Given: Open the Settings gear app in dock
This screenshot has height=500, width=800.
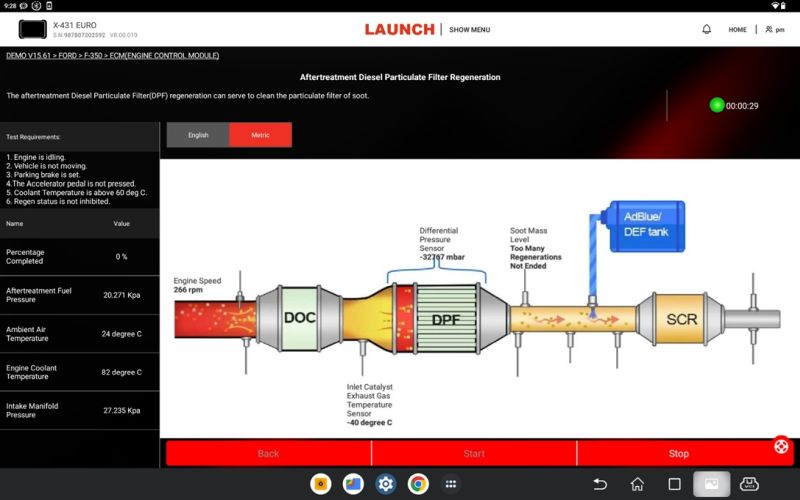Looking at the screenshot, I should point(385,484).
